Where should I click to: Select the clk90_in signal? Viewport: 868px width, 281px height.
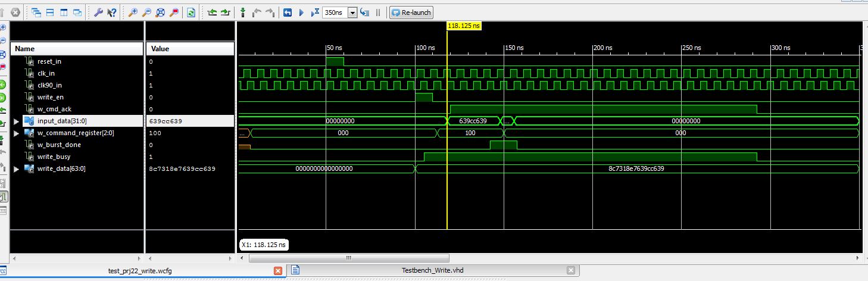[x=49, y=85]
